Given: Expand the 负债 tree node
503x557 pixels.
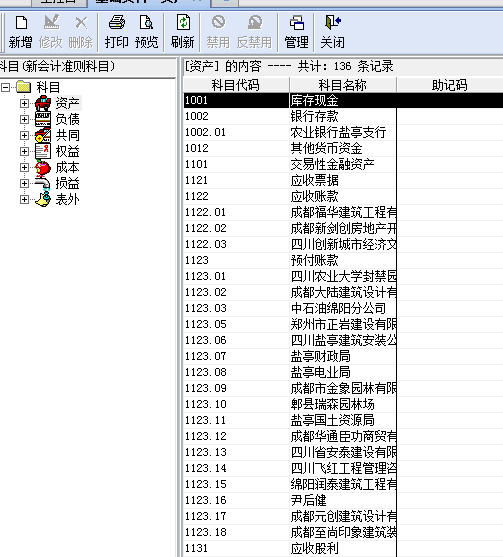Looking at the screenshot, I should pyautogui.click(x=24, y=119).
